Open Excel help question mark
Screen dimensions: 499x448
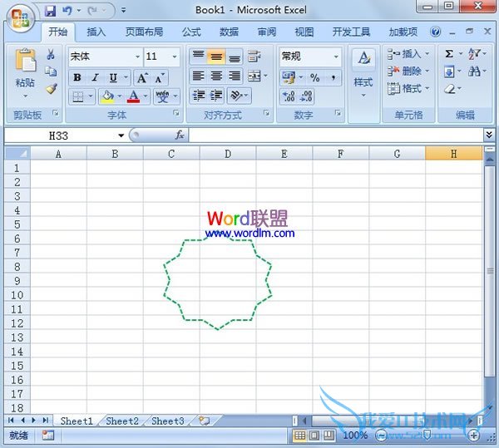tap(435, 32)
